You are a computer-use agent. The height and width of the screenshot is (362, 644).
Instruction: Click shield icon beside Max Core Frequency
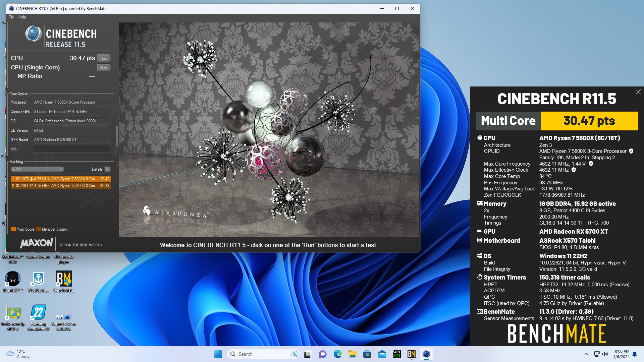pos(591,164)
